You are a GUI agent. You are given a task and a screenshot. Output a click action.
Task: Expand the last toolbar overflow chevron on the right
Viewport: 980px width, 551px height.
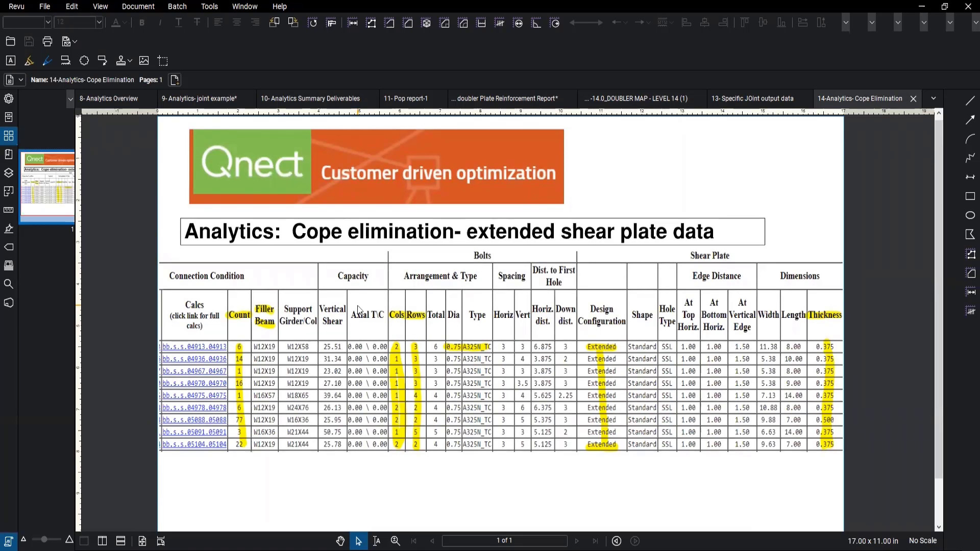pos(975,22)
